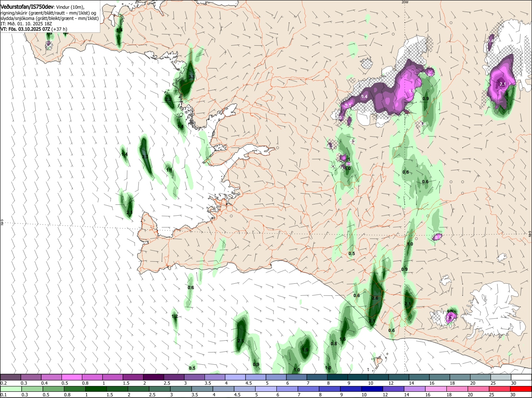Image resolution: width=532 pixels, height=398 pixels.
Task: Click the snow scale swatch from 2 to 2.5
Action: pyautogui.click(x=153, y=377)
